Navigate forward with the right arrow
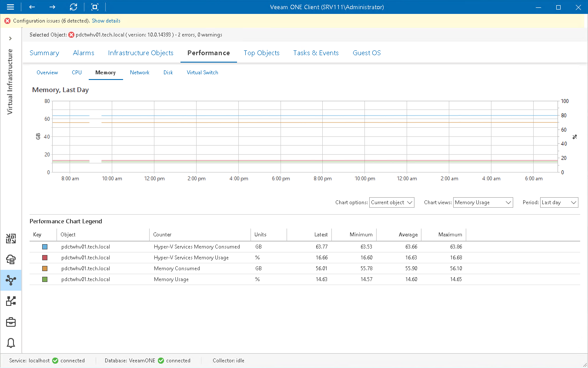Screen dimensions: 588x368 (52, 7)
